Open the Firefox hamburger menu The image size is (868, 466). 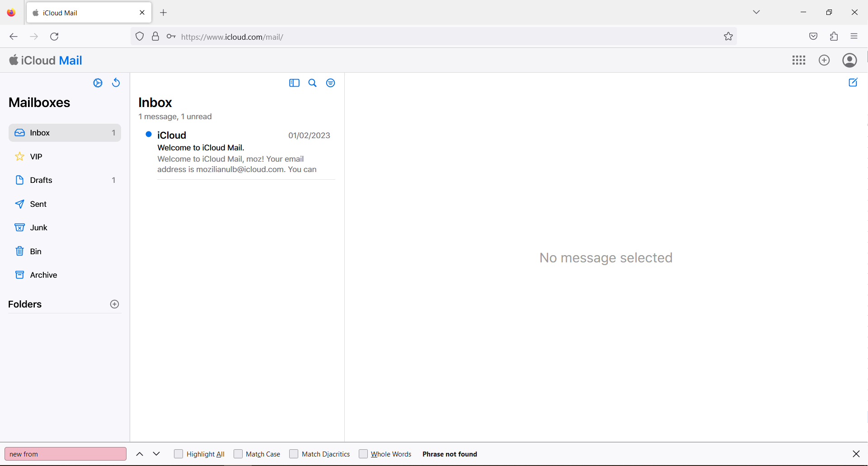tap(854, 36)
